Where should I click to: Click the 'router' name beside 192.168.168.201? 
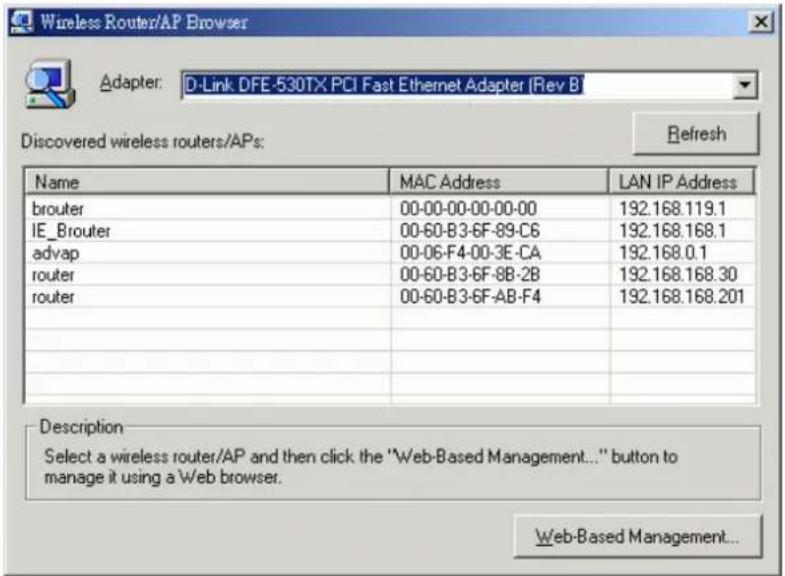(53, 297)
